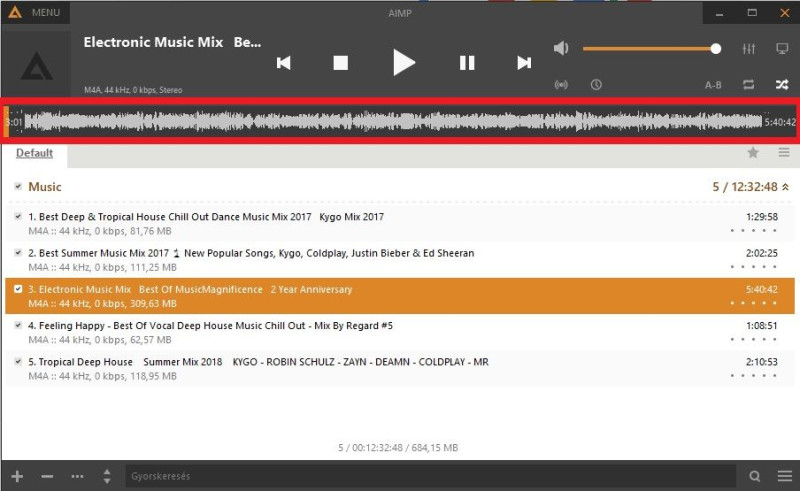Set rating dots for Best Summer Music Mix track
This screenshot has width=800, height=491.
(754, 267)
